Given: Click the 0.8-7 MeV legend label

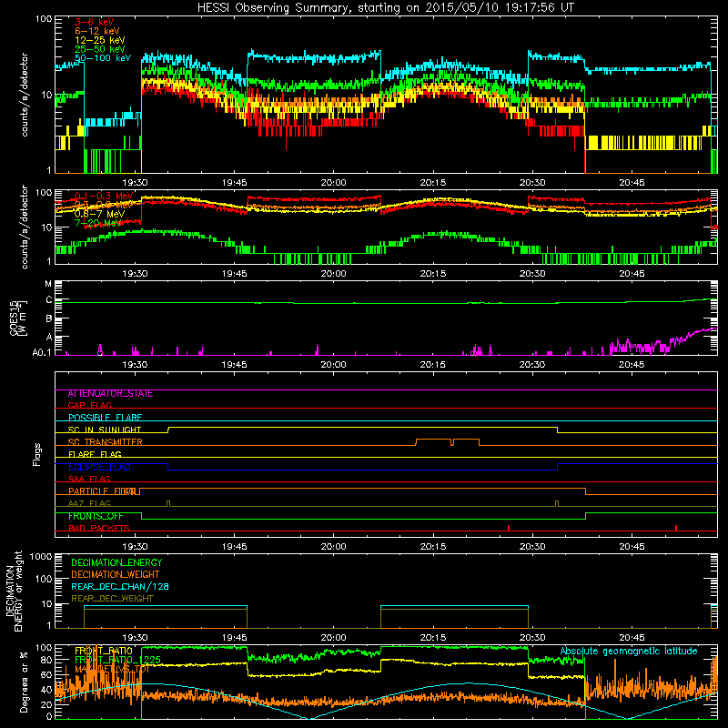Looking at the screenshot, I should coord(100,214).
